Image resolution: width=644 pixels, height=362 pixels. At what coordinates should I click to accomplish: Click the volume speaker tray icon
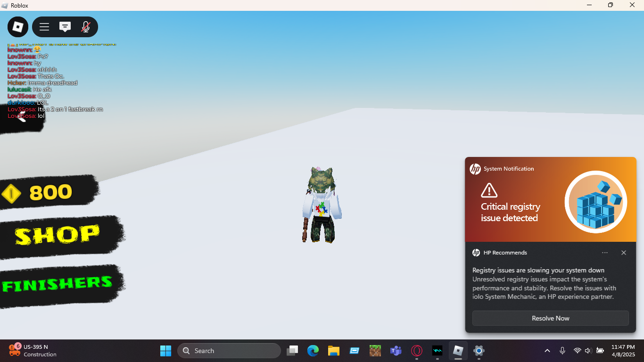(x=588, y=351)
